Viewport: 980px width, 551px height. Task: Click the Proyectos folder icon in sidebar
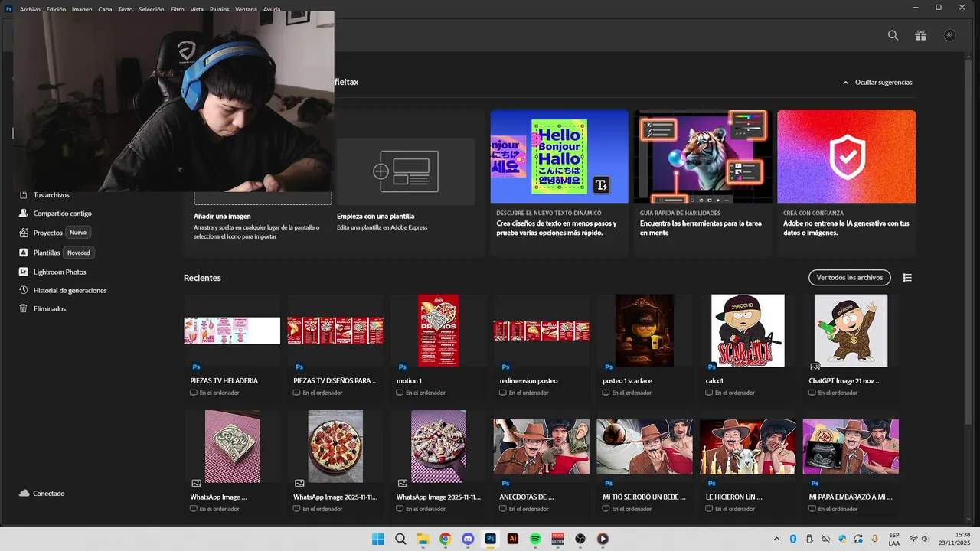pos(24,233)
